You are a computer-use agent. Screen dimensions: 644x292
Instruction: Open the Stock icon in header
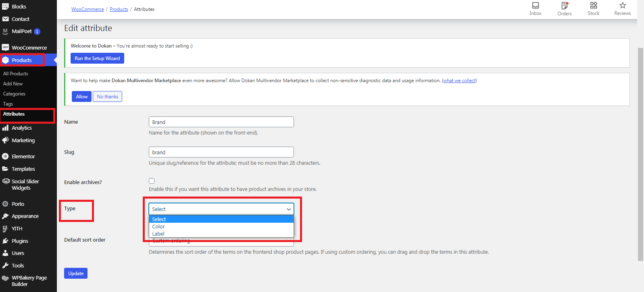594,5
